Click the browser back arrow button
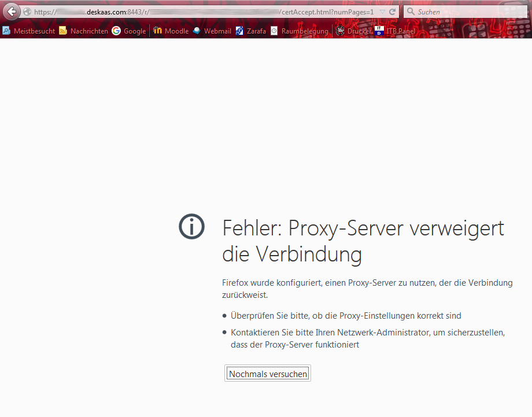The width and height of the screenshot is (532, 417). pyautogui.click(x=12, y=12)
